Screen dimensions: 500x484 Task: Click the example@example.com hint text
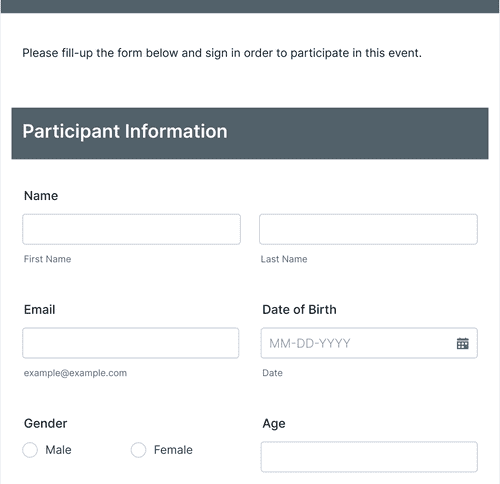pos(75,373)
